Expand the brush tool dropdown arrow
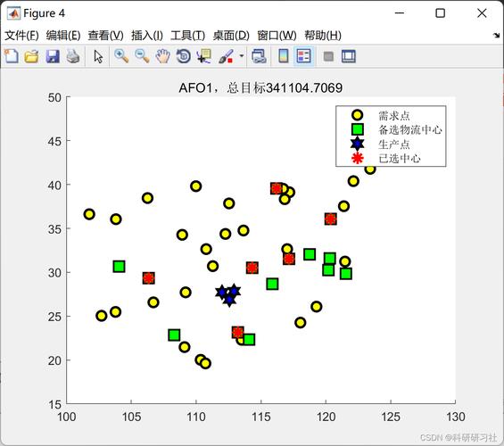504x446 pixels. pos(242,56)
